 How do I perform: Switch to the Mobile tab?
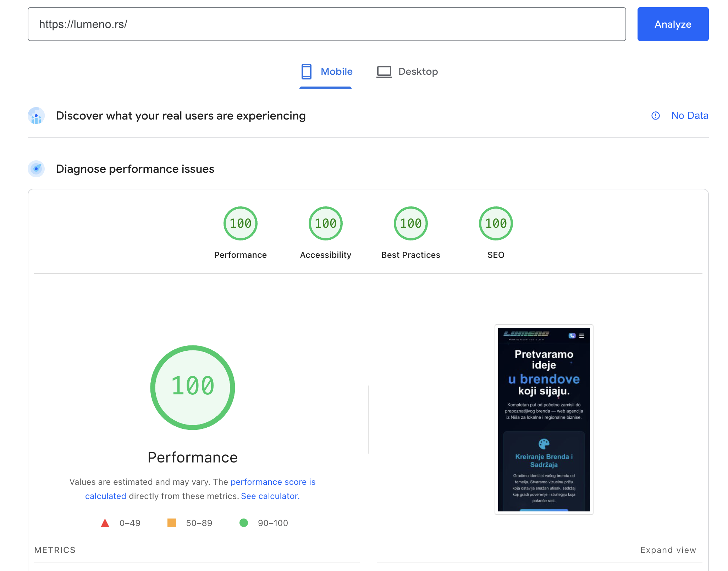[326, 71]
